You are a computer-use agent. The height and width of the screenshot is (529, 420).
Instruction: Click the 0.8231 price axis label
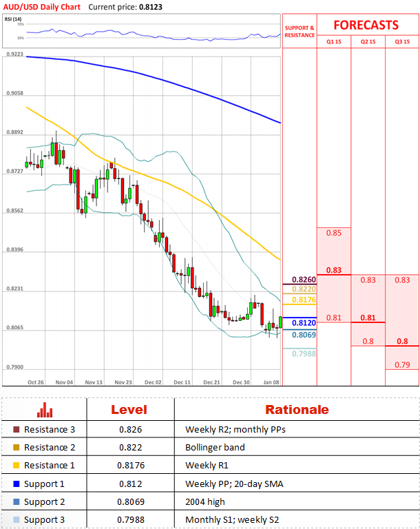pyautogui.click(x=15, y=289)
